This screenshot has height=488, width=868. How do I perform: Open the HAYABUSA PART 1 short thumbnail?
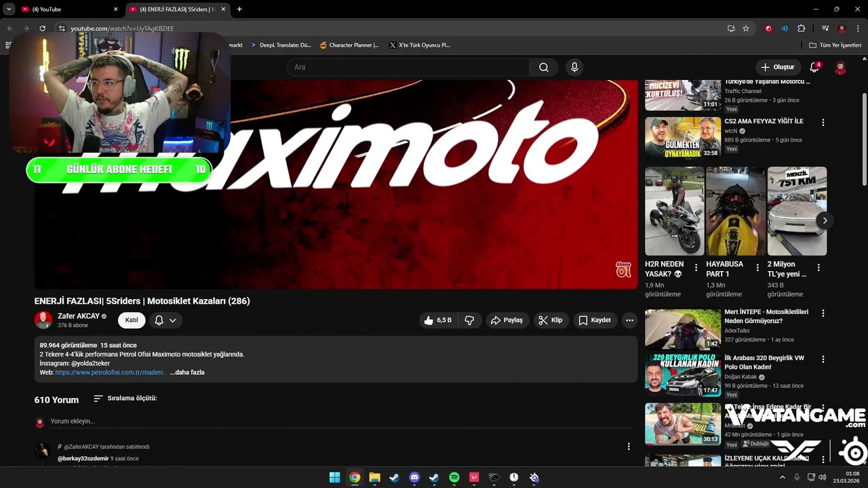click(736, 211)
